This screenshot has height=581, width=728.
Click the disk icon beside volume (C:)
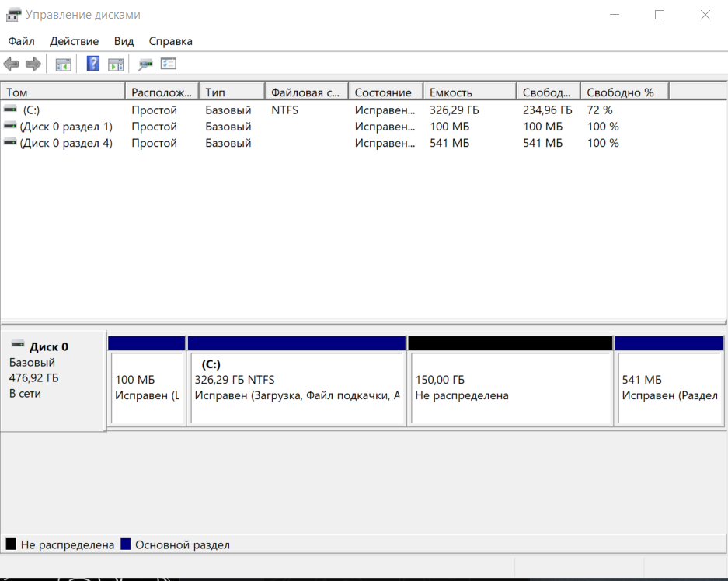click(x=10, y=110)
